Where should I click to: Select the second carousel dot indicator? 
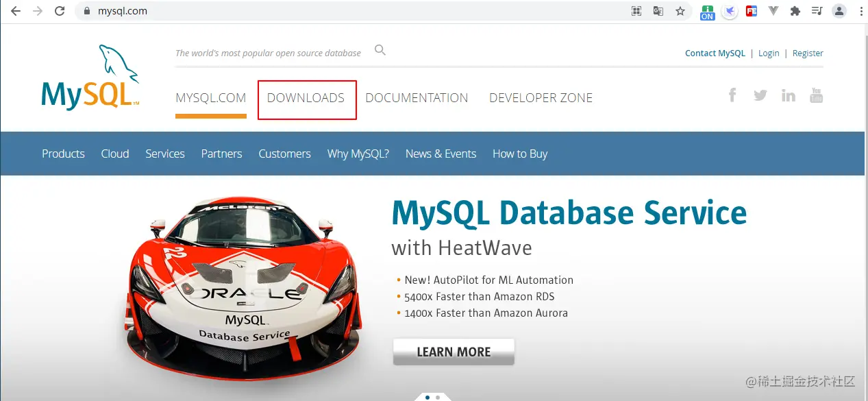pyautogui.click(x=438, y=397)
